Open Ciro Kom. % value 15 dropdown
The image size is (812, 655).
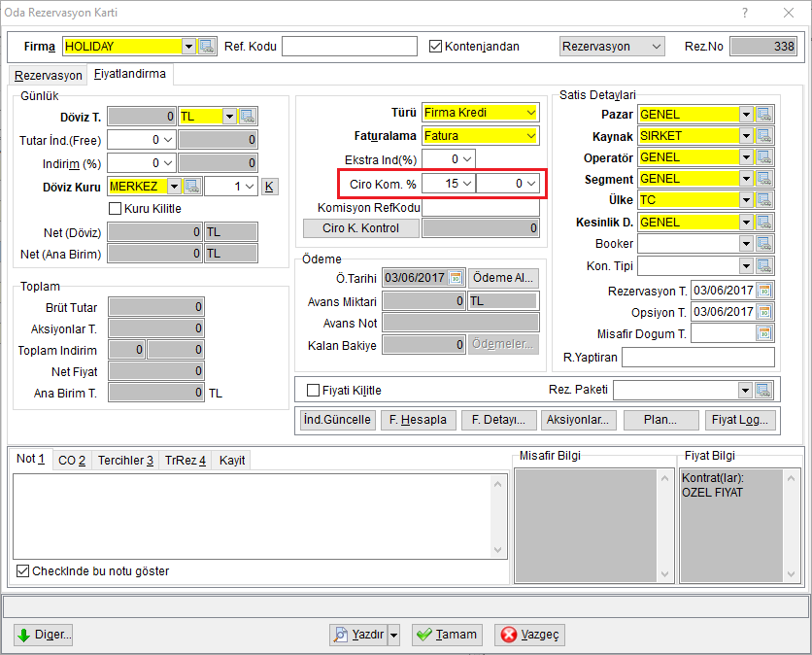click(x=467, y=184)
